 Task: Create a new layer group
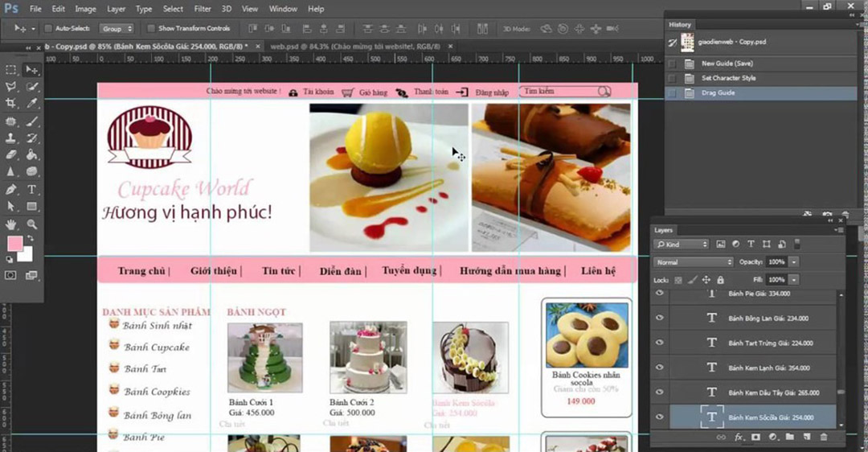pos(790,437)
